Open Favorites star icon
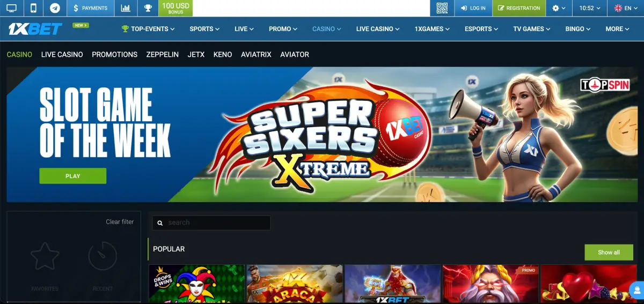Viewport: 644px width, 304px height. click(45, 256)
